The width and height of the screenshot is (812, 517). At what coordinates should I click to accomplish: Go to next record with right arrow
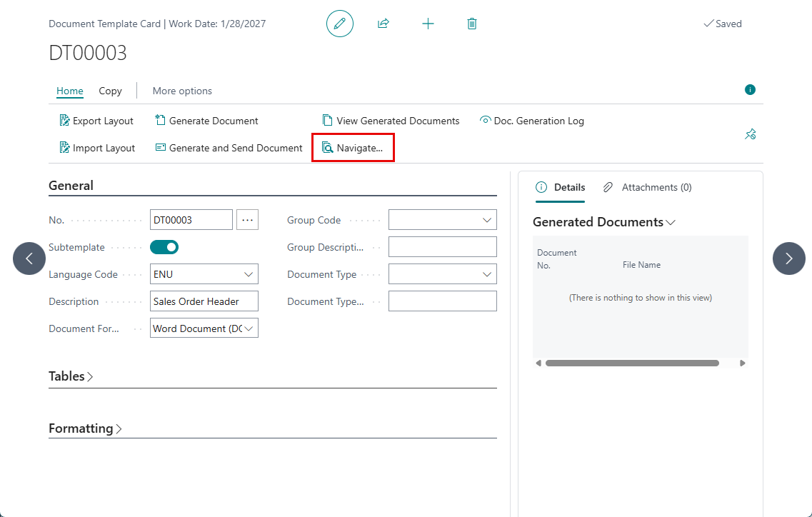point(788,258)
